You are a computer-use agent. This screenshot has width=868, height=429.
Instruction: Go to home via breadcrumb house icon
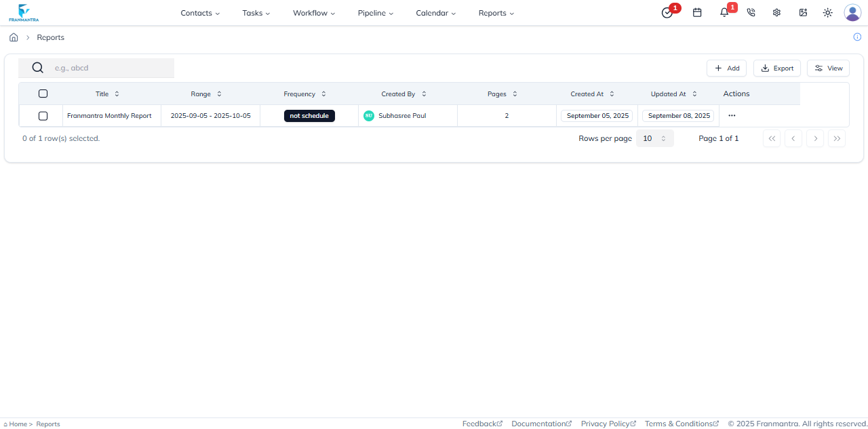pyautogui.click(x=14, y=37)
